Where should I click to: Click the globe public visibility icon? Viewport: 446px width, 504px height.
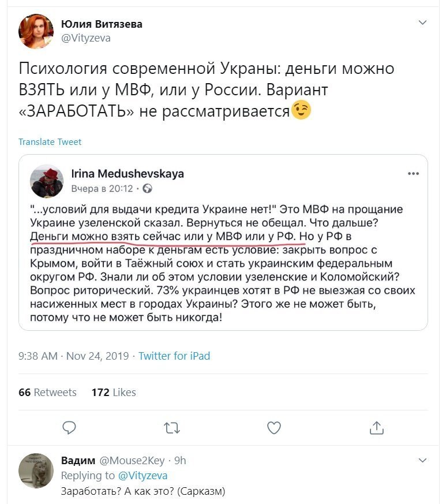pyautogui.click(x=147, y=188)
